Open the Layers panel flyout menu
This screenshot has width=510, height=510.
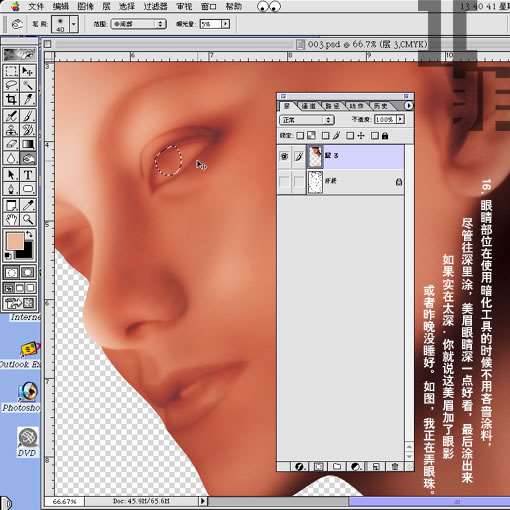409,106
